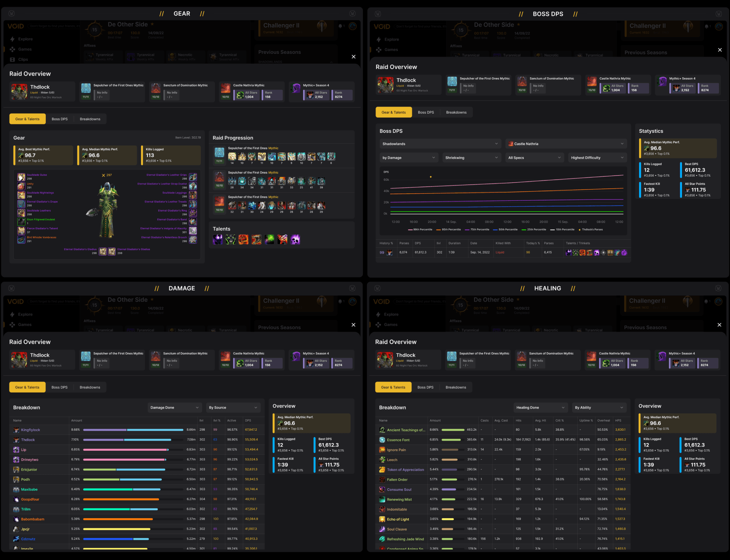The height and width of the screenshot is (560, 730).
Task: Toggle the 99th Percentile legend line
Action: tap(420, 229)
